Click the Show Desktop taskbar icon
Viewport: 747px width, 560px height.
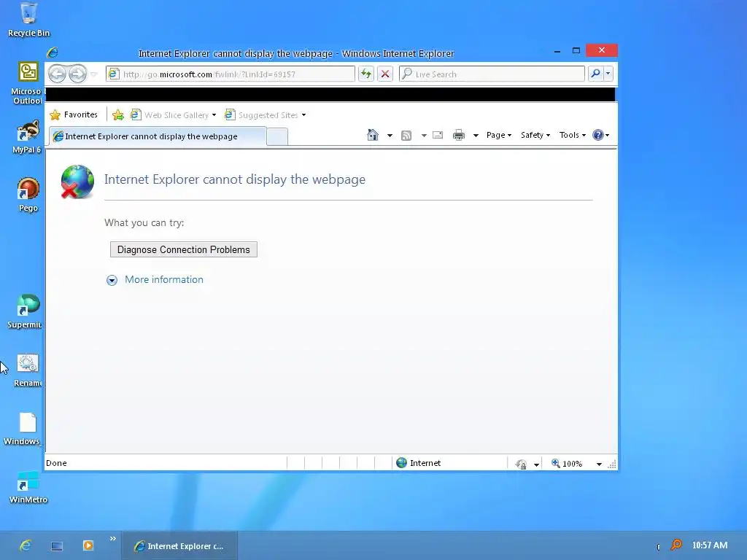[x=57, y=546]
